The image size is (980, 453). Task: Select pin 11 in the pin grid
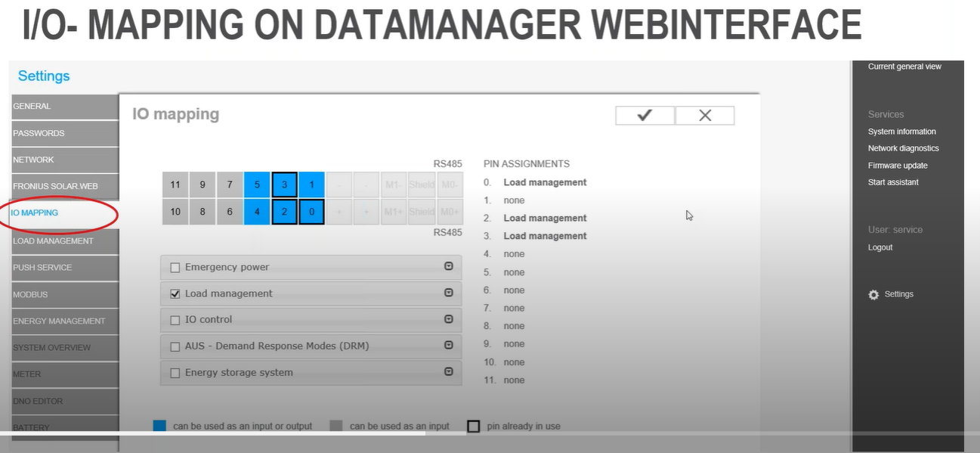click(x=175, y=185)
